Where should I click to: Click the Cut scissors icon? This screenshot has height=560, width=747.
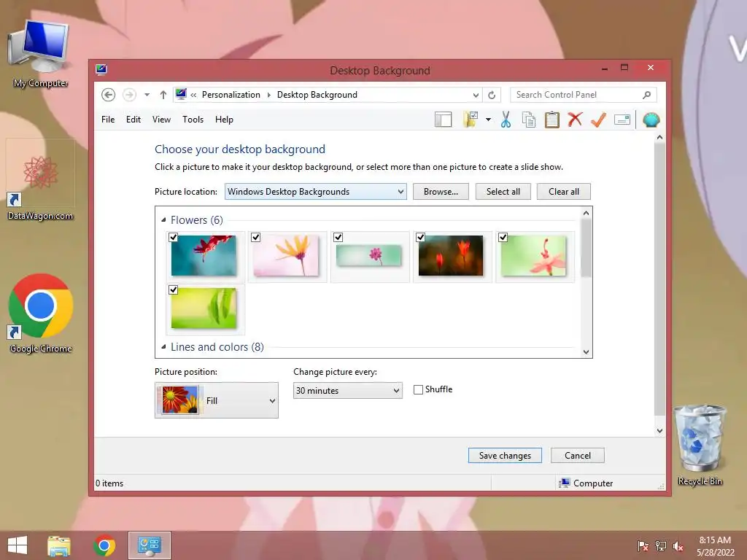(x=506, y=120)
